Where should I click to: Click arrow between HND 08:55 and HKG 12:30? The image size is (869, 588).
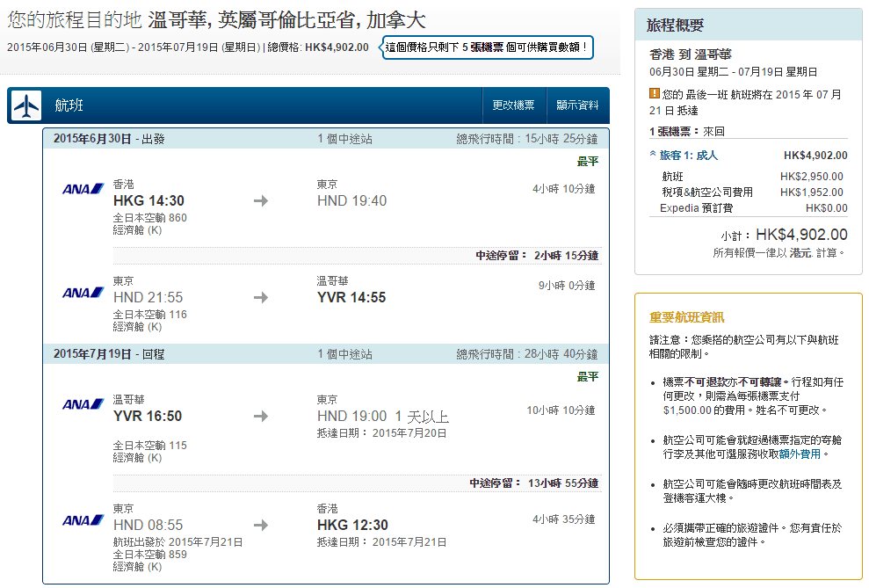[x=260, y=526]
